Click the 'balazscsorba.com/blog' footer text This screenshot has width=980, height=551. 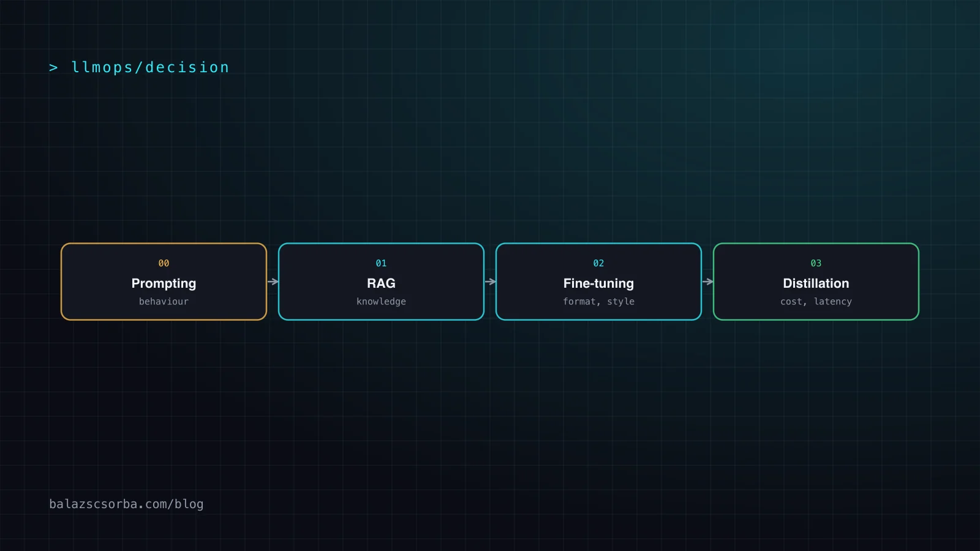[126, 504]
